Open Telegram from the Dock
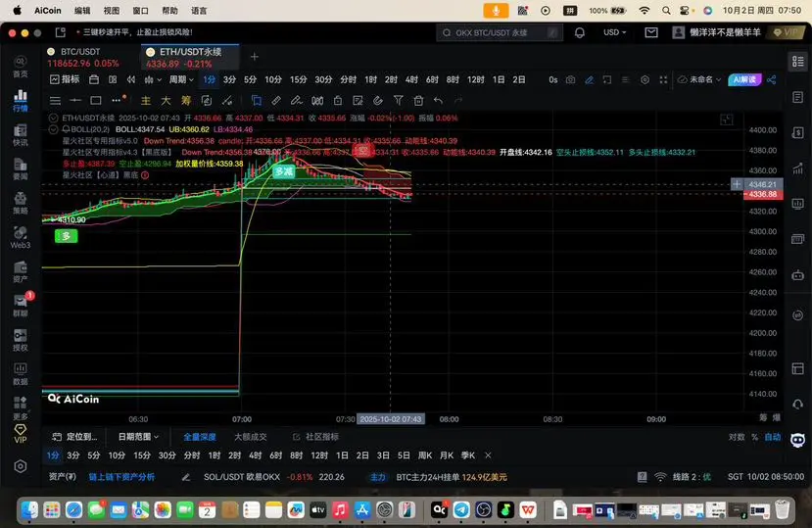Image resolution: width=812 pixels, height=528 pixels. tap(461, 509)
